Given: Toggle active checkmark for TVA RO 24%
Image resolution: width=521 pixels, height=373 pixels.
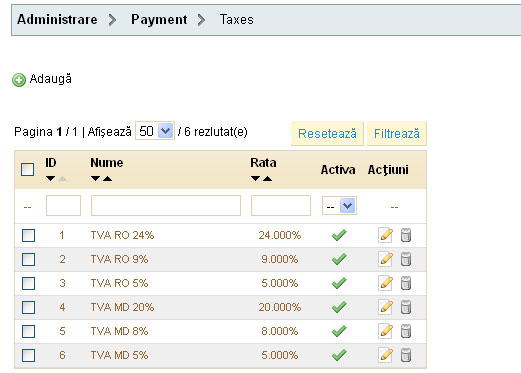Looking at the screenshot, I should click(x=339, y=235).
